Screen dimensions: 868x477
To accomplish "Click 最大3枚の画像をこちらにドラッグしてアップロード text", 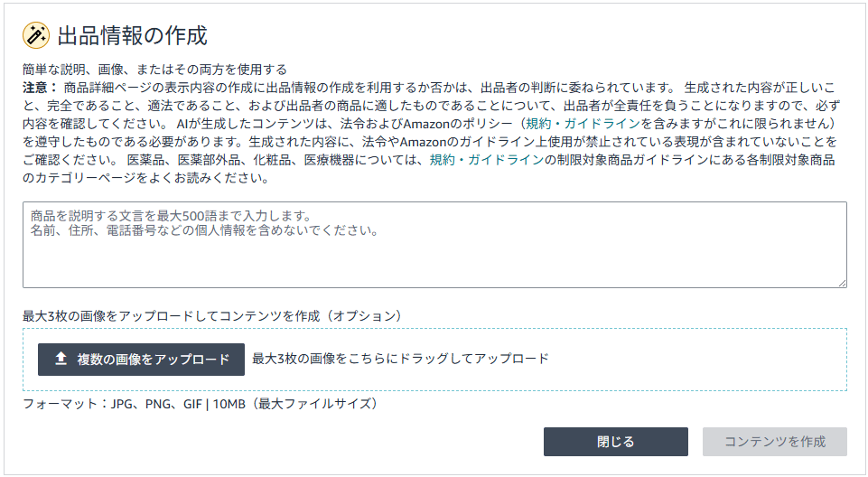I will point(401,359).
